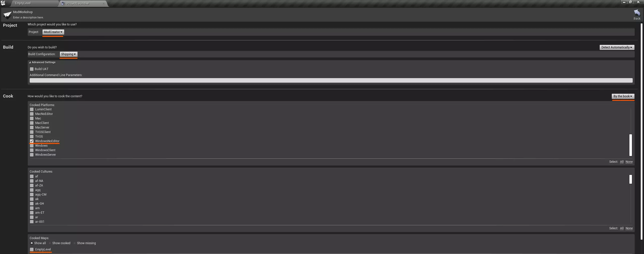644x254 pixels.
Task: Open the Shipping build configuration dropdown
Action: point(68,54)
